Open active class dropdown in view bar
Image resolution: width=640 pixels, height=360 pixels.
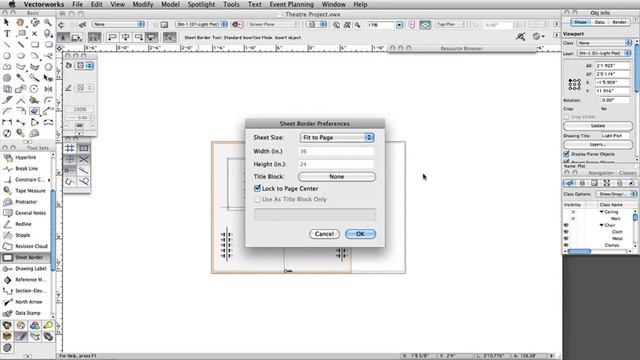[118, 24]
